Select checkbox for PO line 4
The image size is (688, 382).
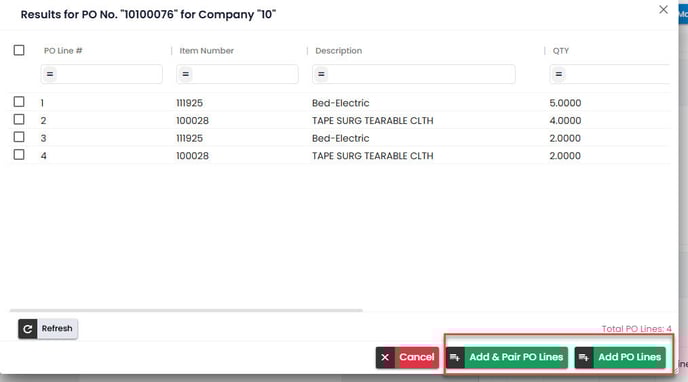pos(19,154)
